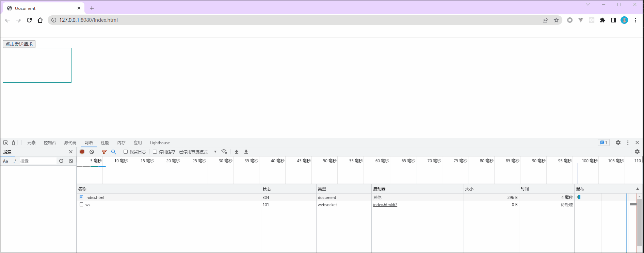Screen dimensions: 644x253
Task: Open the extensions puzzle icon
Action: [602, 20]
